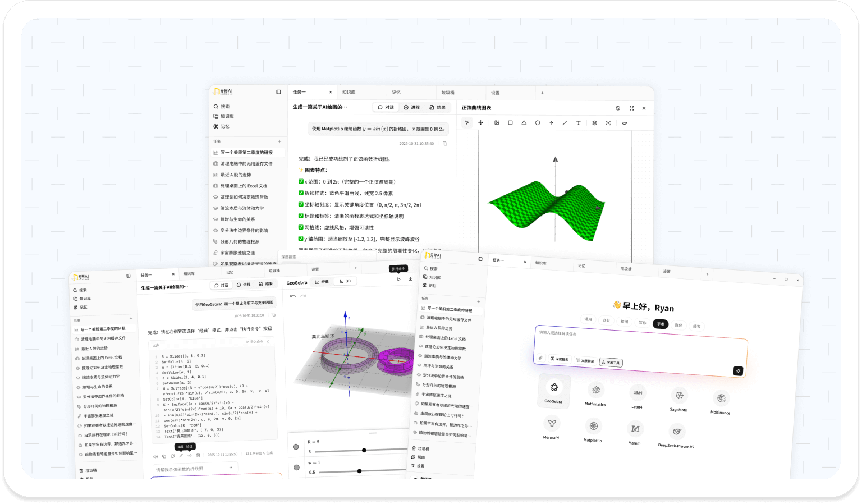Select the DeepSeek-Prover-V2 tool icon
Screen dimensions: 862x504
677,432
